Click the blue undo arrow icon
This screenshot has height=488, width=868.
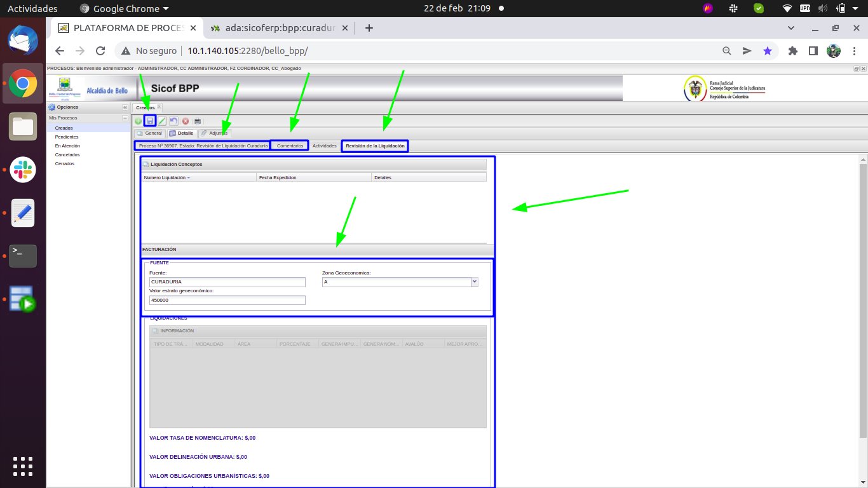click(x=173, y=121)
